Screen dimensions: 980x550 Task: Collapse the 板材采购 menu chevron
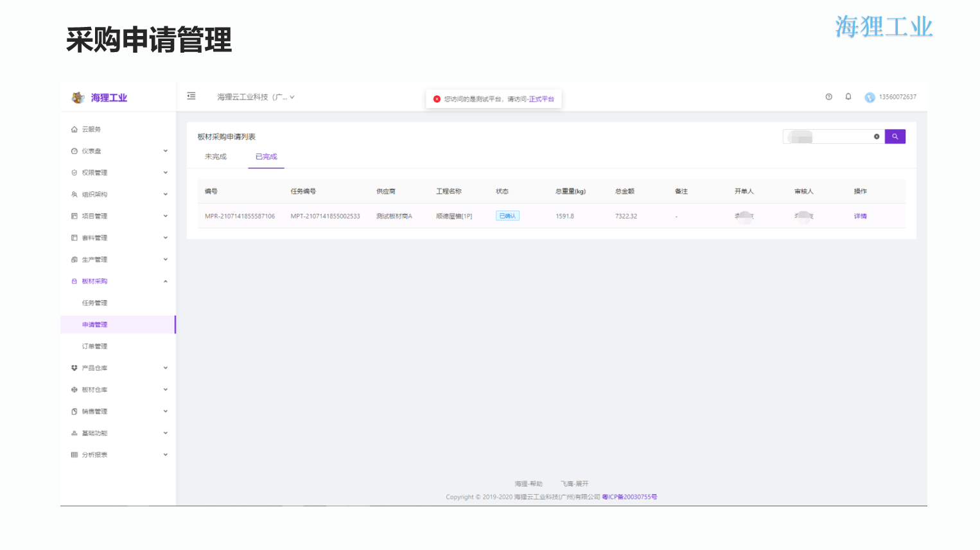pos(166,281)
